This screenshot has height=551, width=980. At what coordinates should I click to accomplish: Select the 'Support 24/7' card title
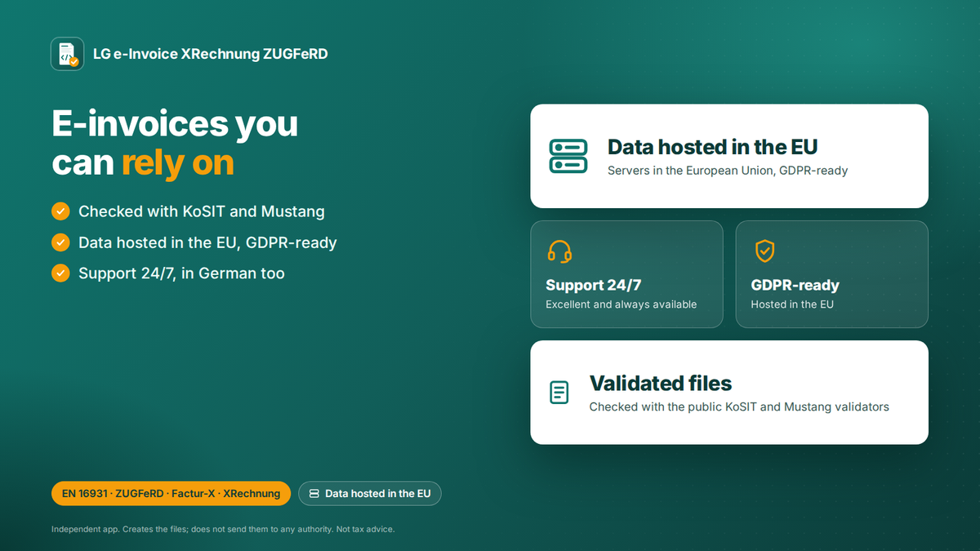(594, 285)
